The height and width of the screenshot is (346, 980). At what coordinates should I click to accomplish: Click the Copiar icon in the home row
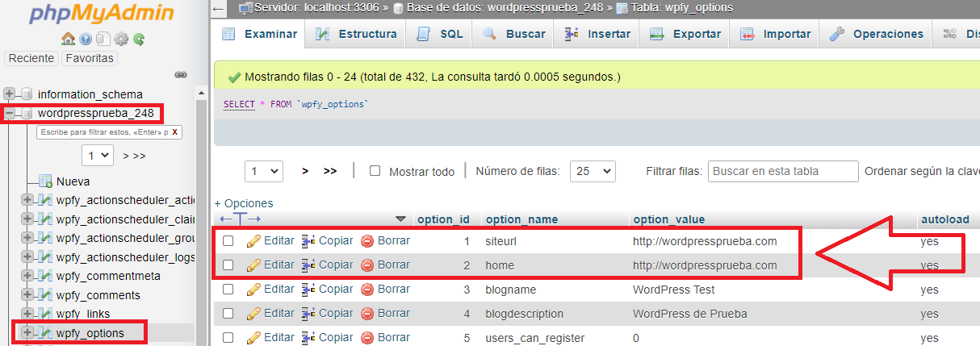tap(308, 265)
